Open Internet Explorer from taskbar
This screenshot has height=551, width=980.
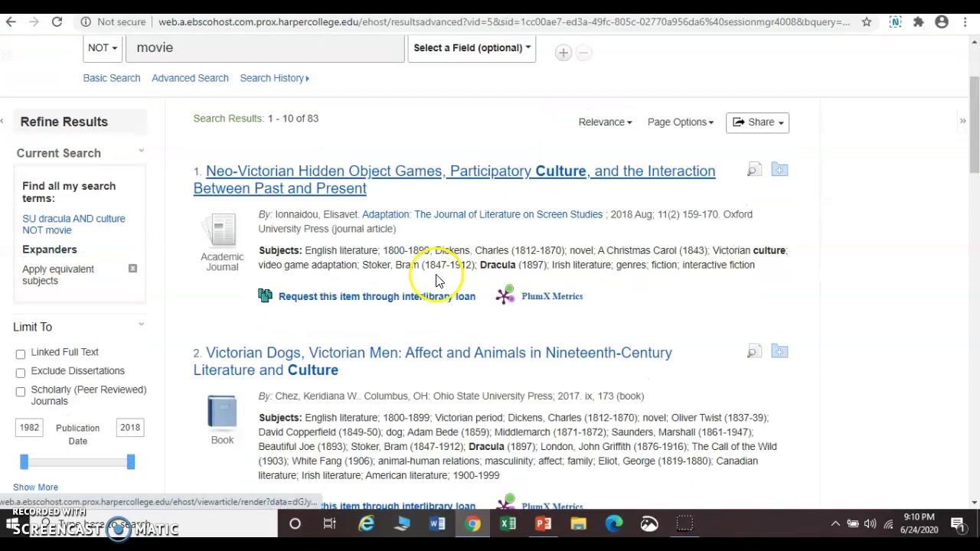tap(367, 524)
